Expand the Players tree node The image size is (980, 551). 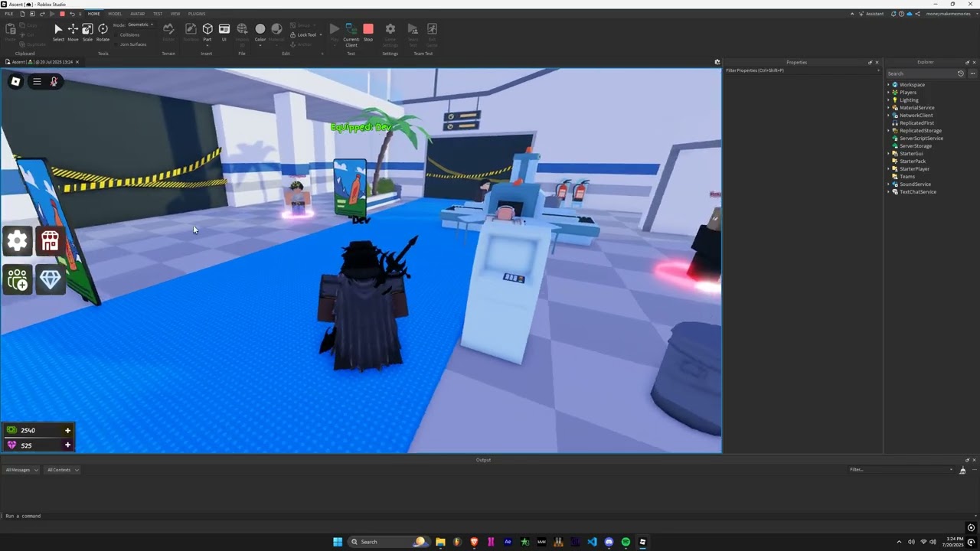pos(889,93)
